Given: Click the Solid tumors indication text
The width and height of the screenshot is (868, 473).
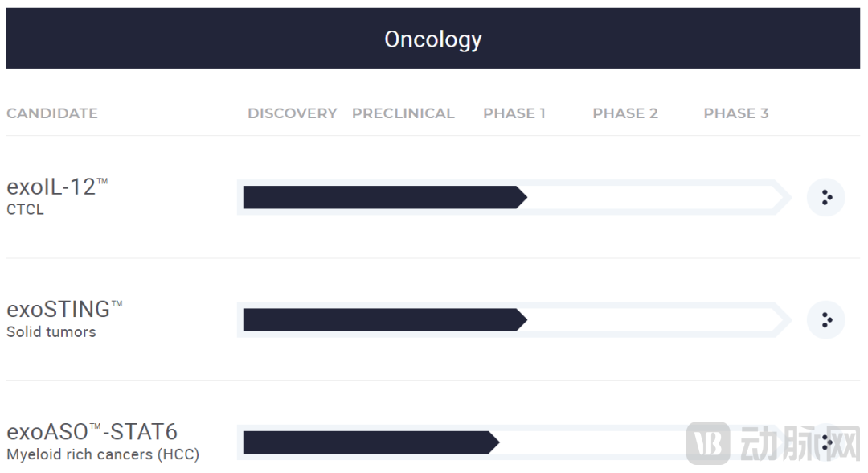Looking at the screenshot, I should click(x=51, y=332).
